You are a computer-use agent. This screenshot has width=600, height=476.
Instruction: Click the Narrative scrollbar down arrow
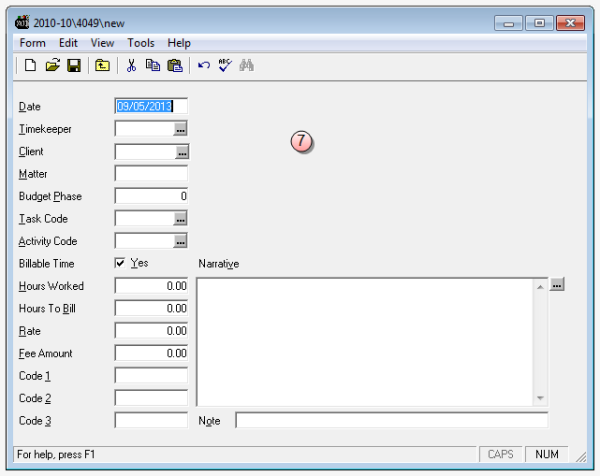point(541,398)
